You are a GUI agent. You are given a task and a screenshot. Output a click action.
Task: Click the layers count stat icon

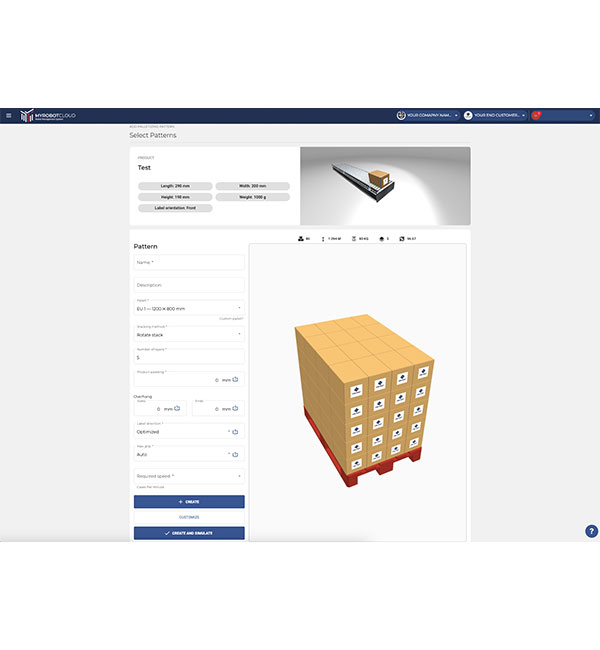point(382,239)
